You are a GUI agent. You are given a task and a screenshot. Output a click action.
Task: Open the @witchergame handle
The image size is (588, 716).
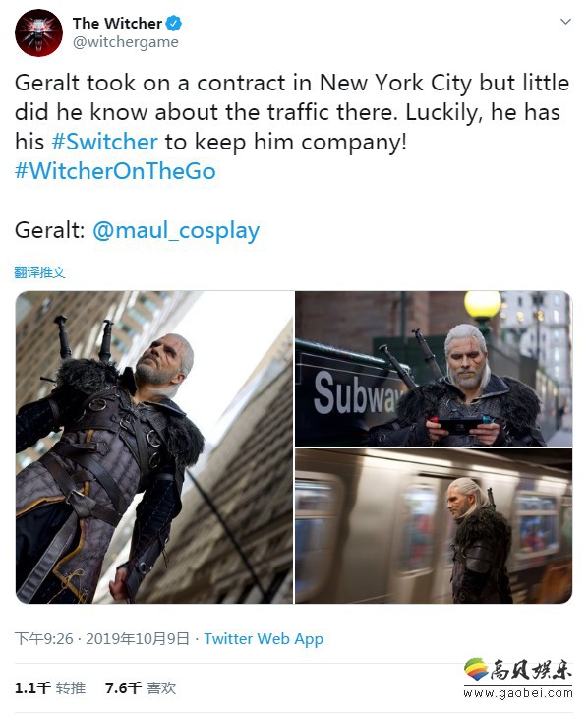(126, 42)
